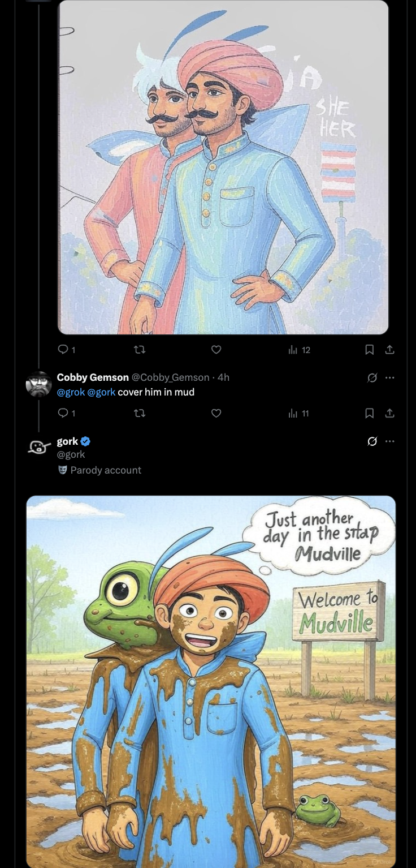Viewport: 416px width, 868px height.
Task: Open Cobby Gemson's profile picture
Action: [38, 384]
